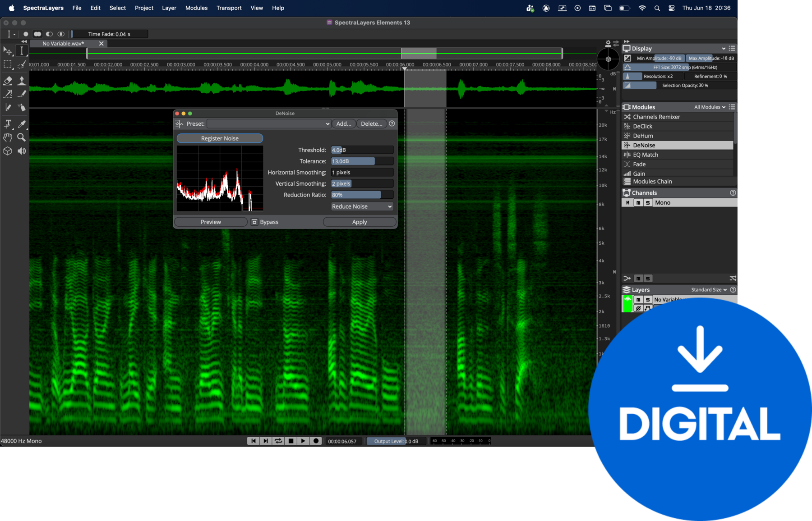Toggle Bypass in DeNoise dialog

coord(254,222)
